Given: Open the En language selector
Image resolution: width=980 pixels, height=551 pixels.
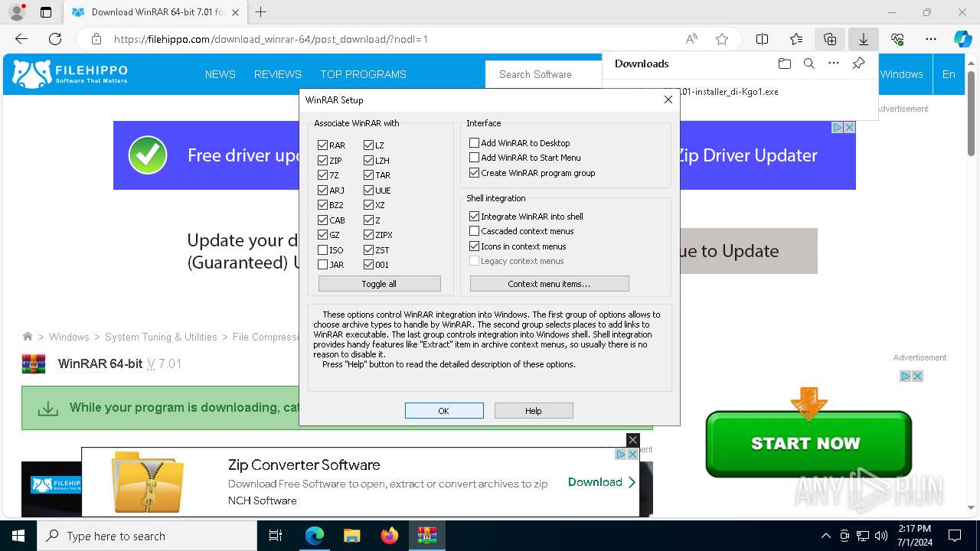Looking at the screenshot, I should click(x=949, y=74).
